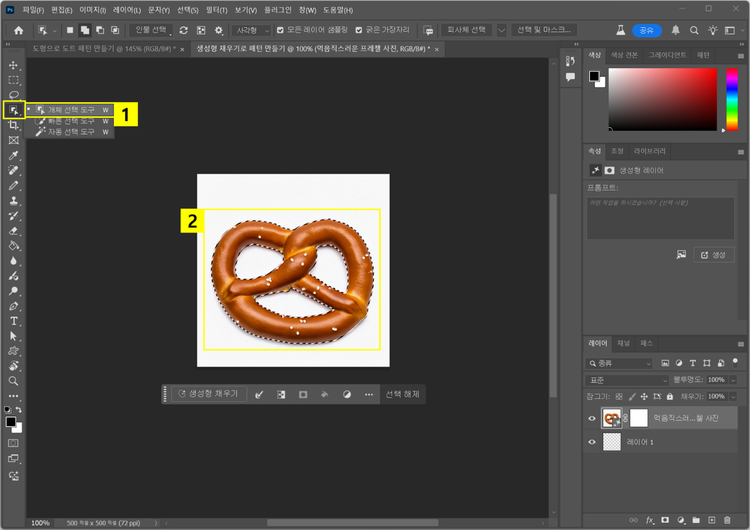Choose the Type (T) tool
This screenshot has width=750, height=530.
tap(14, 322)
